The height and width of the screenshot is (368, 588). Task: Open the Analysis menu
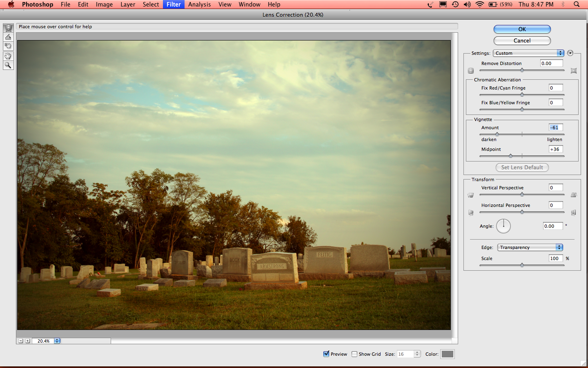click(200, 4)
